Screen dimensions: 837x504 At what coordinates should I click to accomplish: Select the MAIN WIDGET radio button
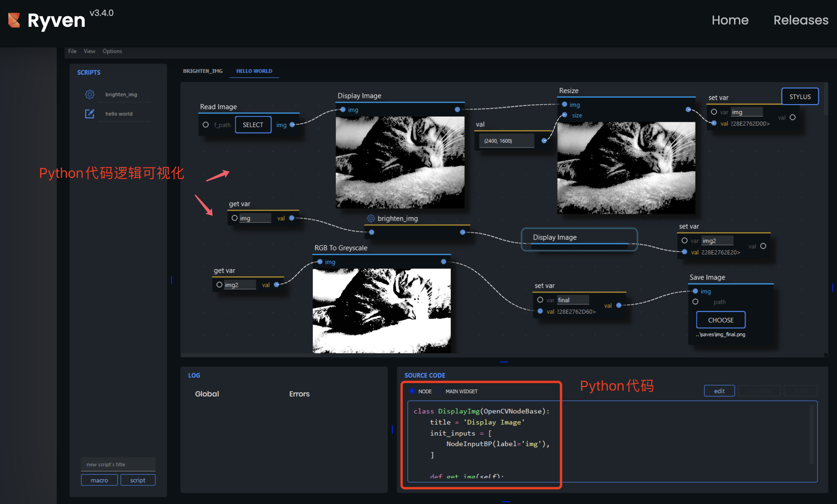(440, 391)
